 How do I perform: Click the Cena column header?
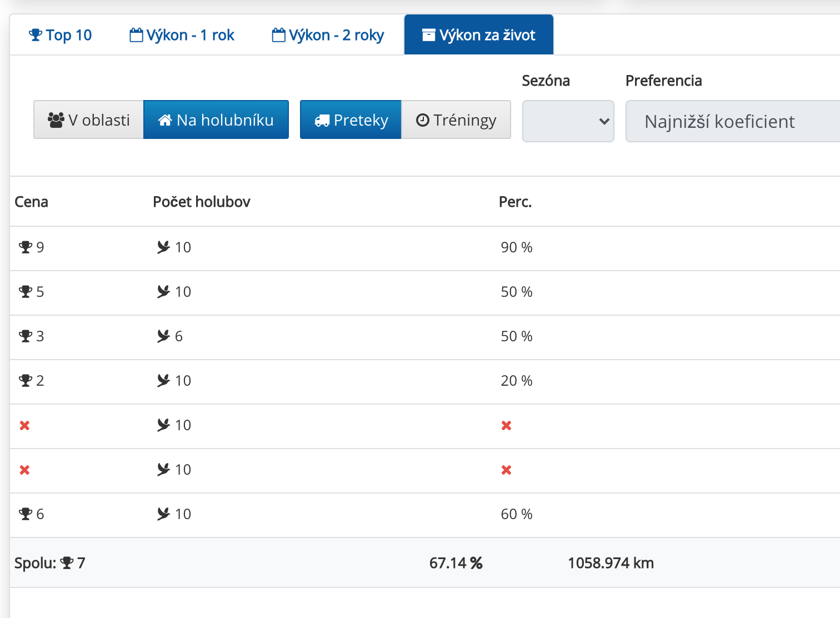point(31,202)
